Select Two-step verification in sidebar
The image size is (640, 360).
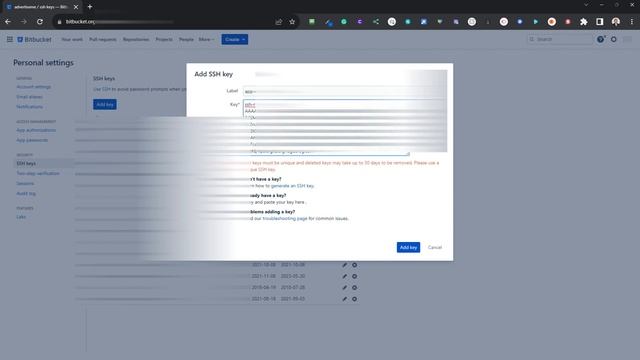click(38, 173)
